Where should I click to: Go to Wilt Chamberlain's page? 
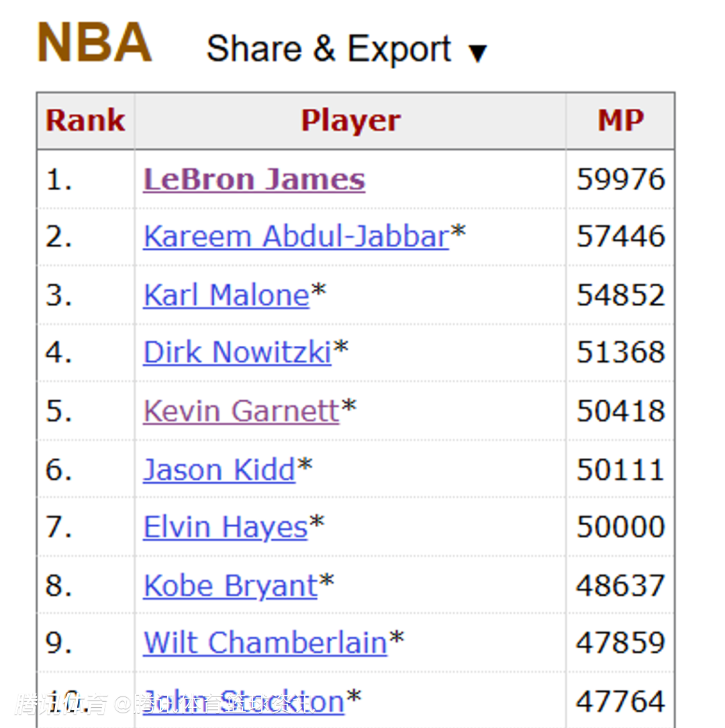pos(265,643)
